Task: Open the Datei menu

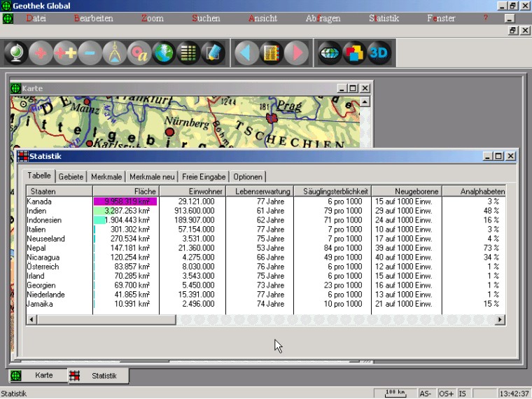Action: [x=36, y=18]
